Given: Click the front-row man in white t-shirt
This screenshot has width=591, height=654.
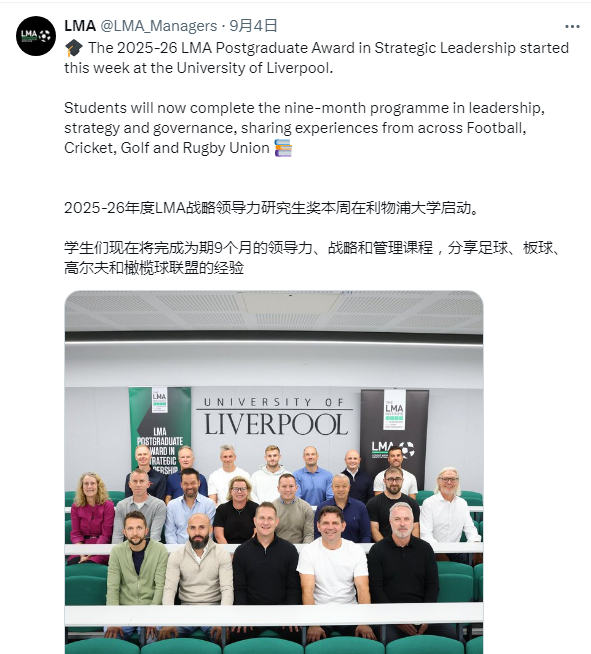Looking at the screenshot, I should (x=333, y=557).
